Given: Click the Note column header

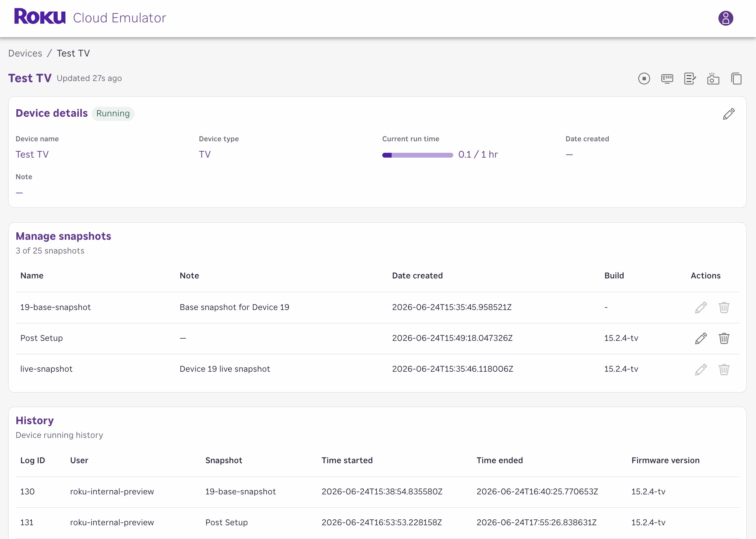Looking at the screenshot, I should pyautogui.click(x=189, y=275).
